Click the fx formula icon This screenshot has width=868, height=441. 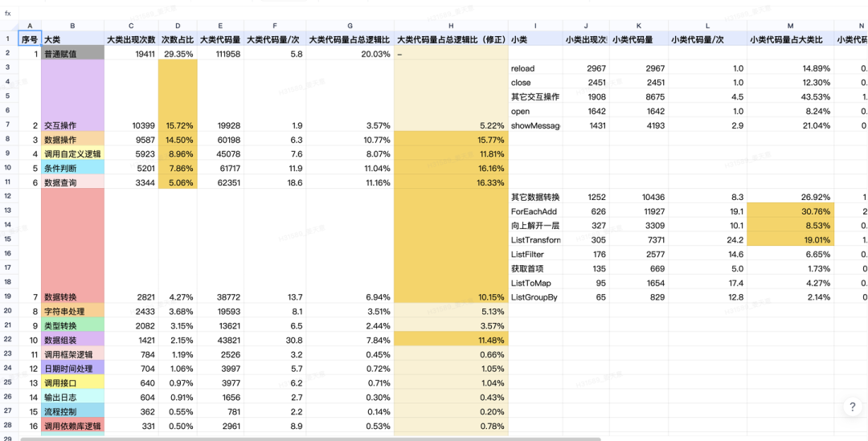pos(8,13)
